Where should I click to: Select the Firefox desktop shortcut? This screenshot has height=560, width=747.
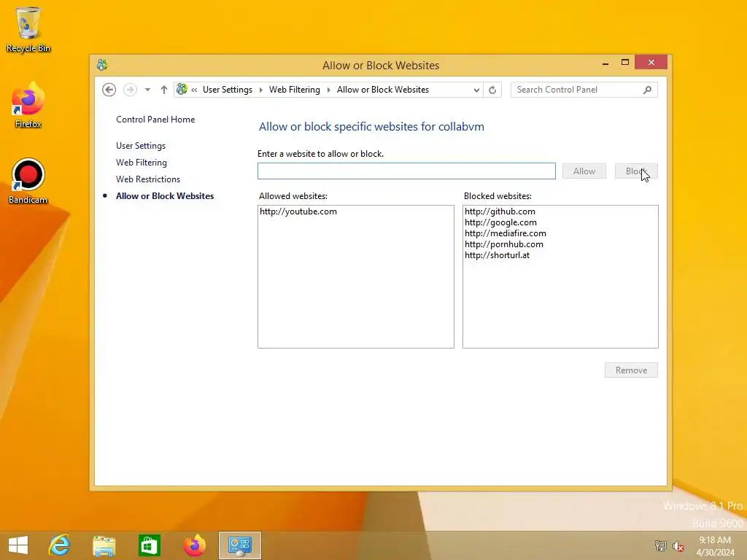click(x=28, y=106)
